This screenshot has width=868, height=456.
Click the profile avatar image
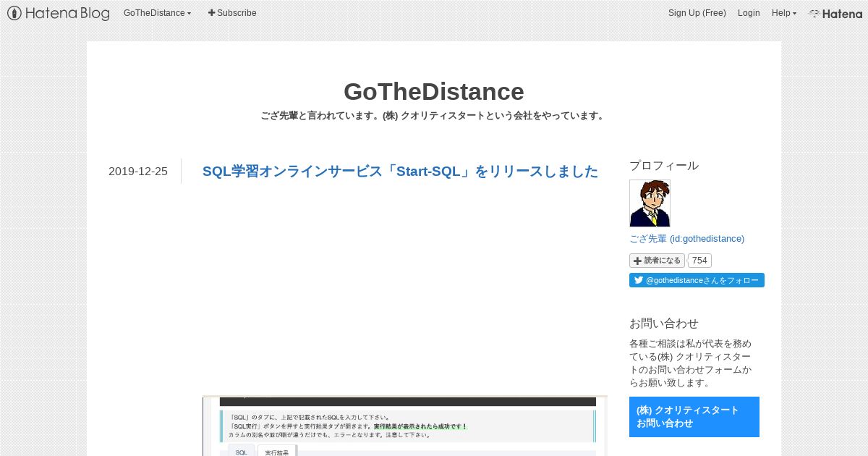(650, 203)
